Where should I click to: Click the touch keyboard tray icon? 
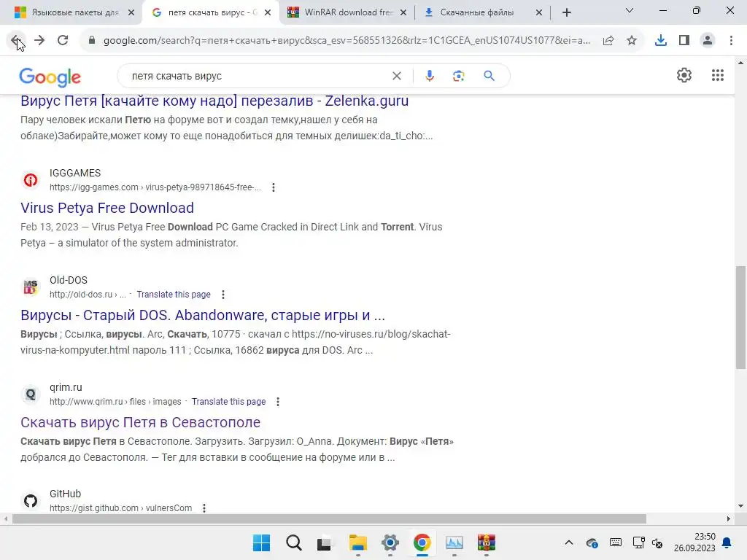616,542
